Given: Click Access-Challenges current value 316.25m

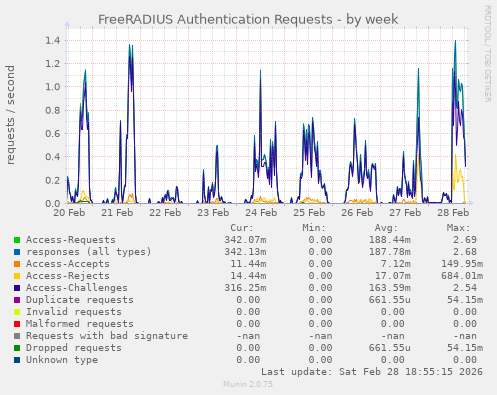Looking at the screenshot, I should point(245,288).
